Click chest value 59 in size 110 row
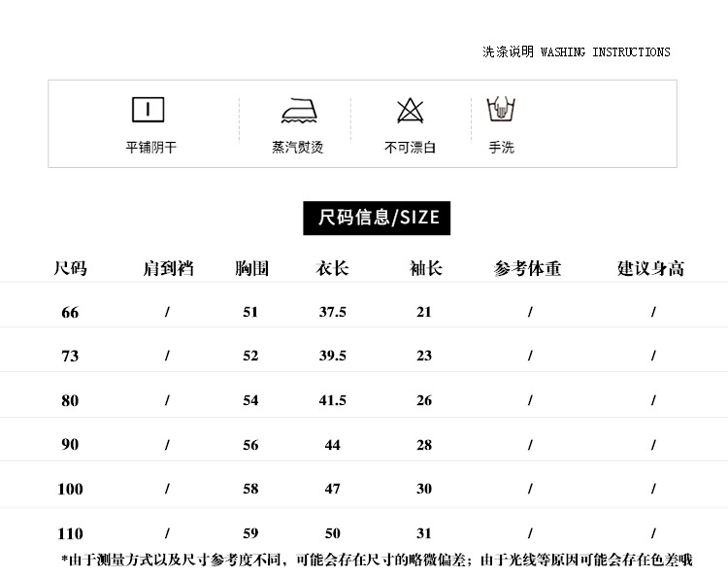This screenshot has height=578, width=728. coord(250,533)
